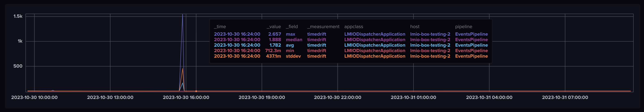
Task: Click the stddev value 437.1m in tooltip
Action: click(x=273, y=56)
